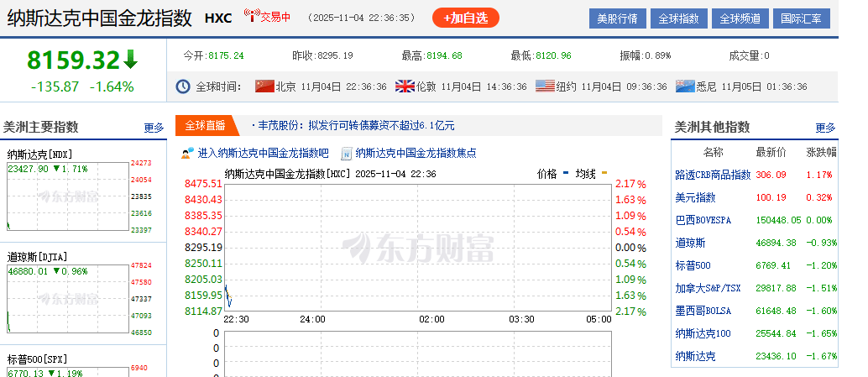
Task: Add index to watchlist with +加自选
Action: pyautogui.click(x=465, y=18)
